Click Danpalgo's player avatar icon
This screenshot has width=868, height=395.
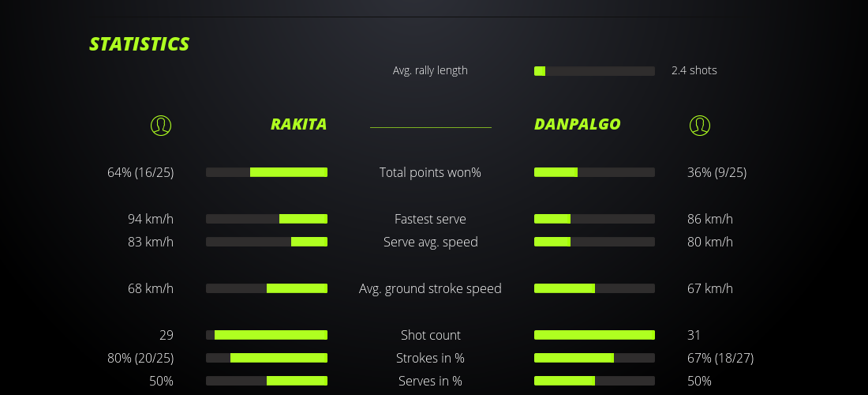[700, 125]
